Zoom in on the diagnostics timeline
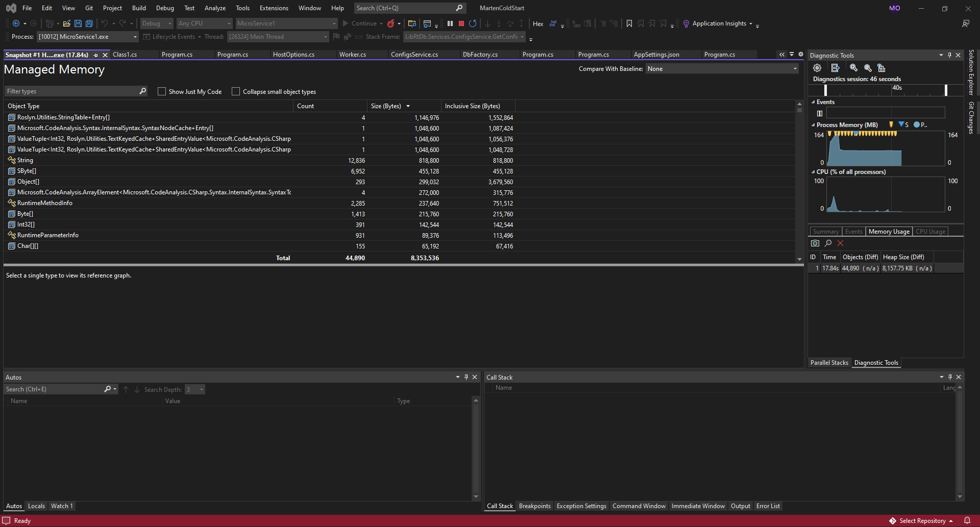Image resolution: width=980 pixels, height=527 pixels. (x=853, y=67)
